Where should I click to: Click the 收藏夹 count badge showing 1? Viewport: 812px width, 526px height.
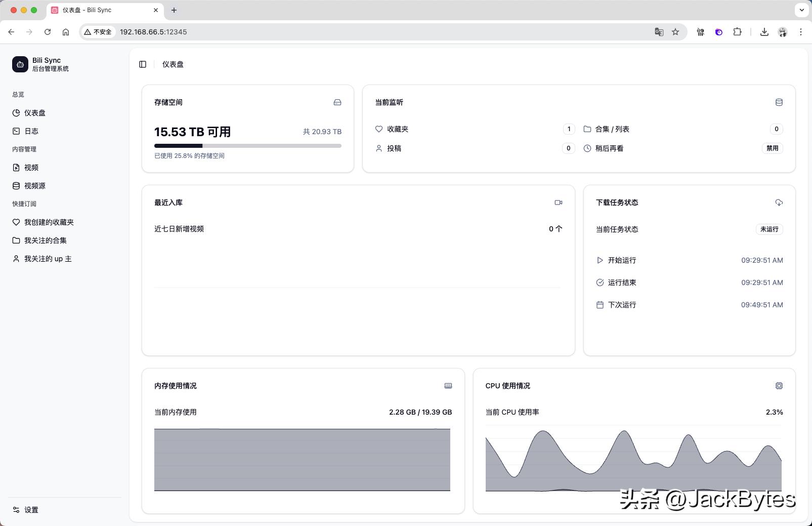point(569,129)
